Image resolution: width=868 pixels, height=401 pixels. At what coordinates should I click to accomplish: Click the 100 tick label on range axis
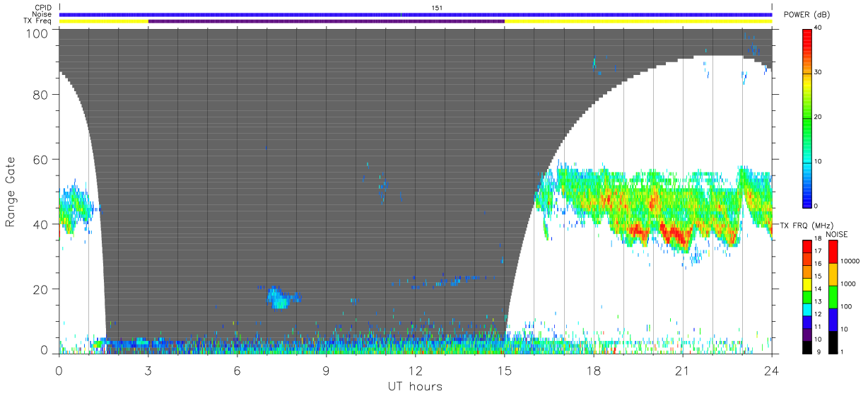click(x=38, y=33)
